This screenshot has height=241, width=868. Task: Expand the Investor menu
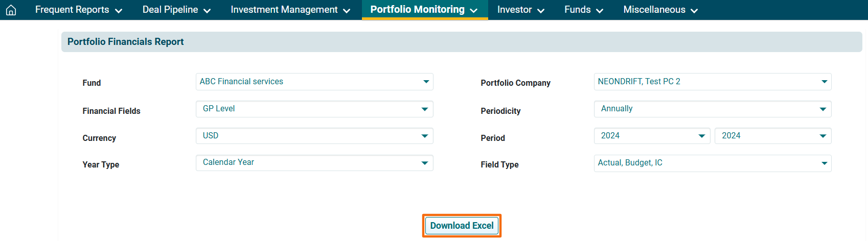[x=520, y=10]
